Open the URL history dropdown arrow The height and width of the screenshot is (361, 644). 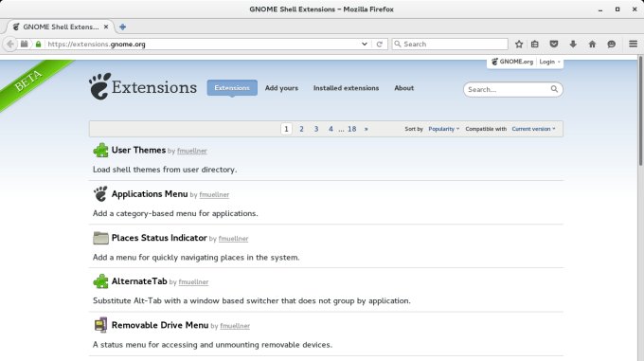point(365,44)
